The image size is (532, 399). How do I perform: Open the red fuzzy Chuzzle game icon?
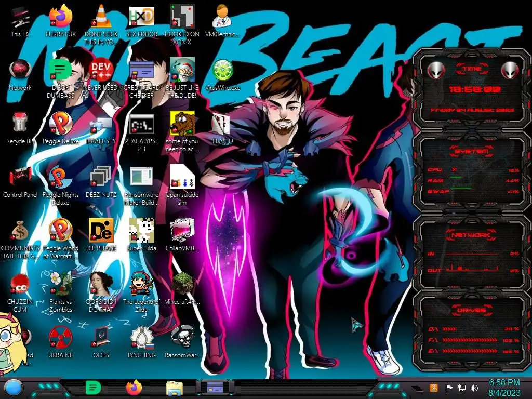click(20, 292)
